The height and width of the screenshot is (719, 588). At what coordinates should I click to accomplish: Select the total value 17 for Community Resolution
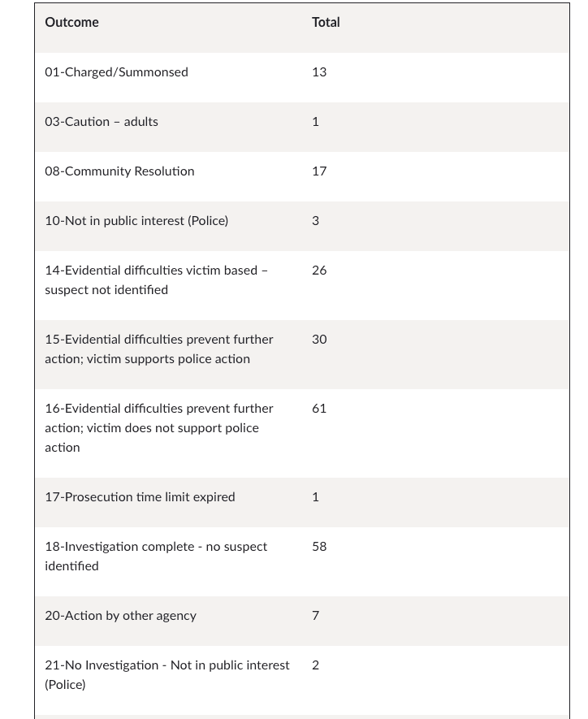pyautogui.click(x=319, y=171)
